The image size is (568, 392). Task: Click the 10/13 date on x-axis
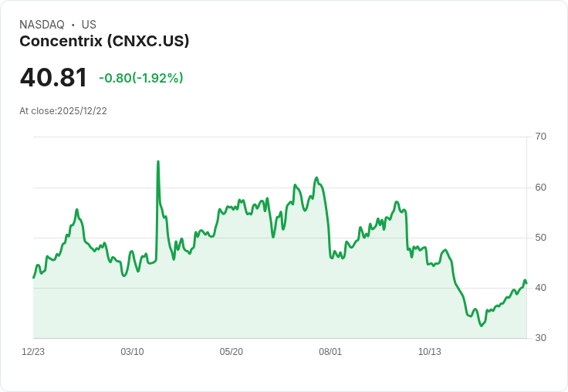point(429,352)
